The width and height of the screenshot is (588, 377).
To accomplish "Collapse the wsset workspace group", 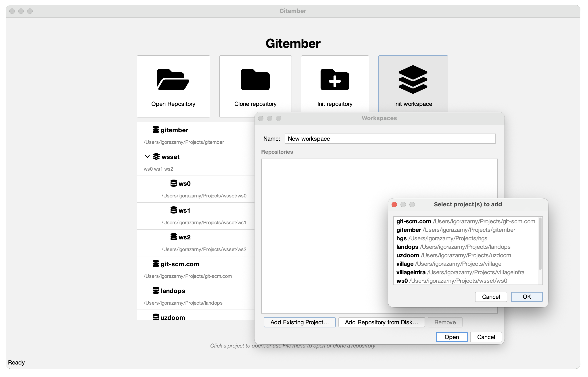I will 148,157.
